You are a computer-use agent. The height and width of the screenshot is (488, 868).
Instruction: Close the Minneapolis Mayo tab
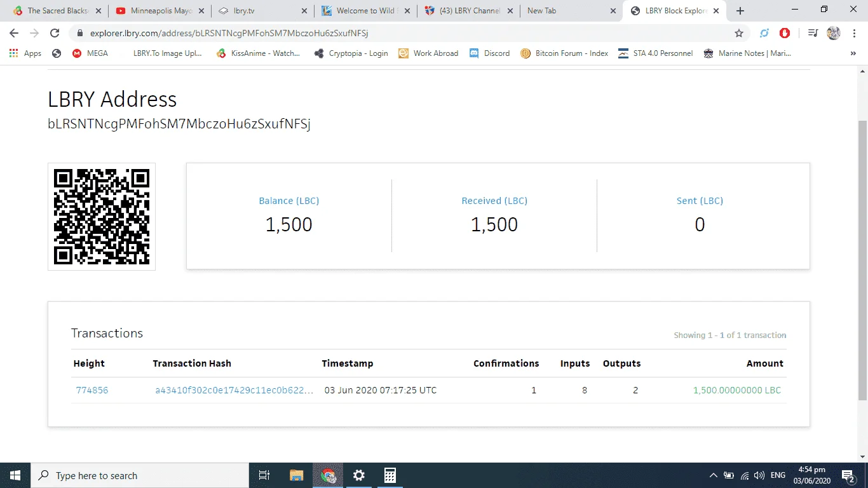click(201, 11)
